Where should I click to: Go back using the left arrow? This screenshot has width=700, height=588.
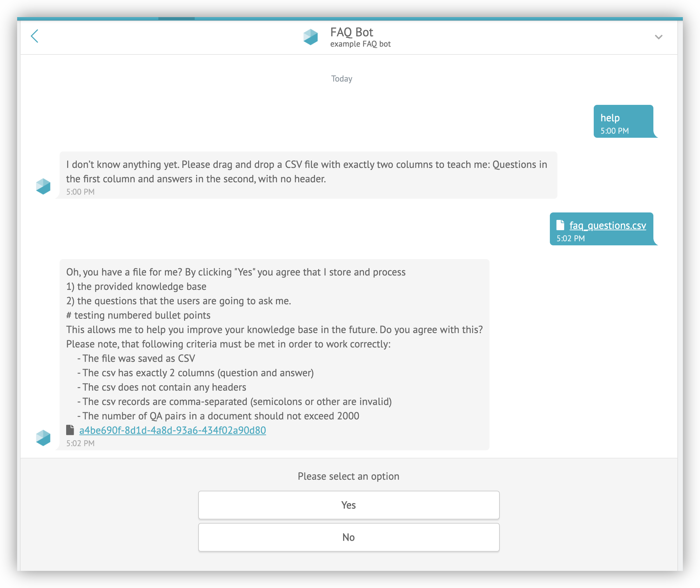(x=35, y=36)
